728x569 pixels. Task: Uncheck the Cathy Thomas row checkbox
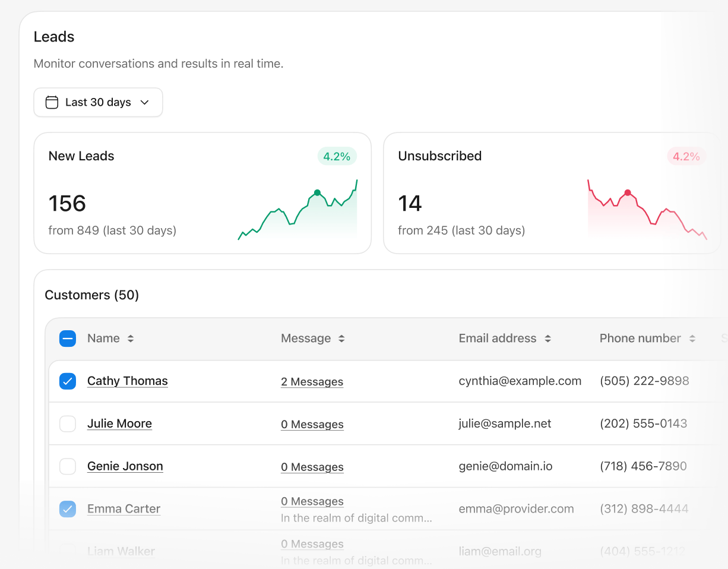[68, 381]
